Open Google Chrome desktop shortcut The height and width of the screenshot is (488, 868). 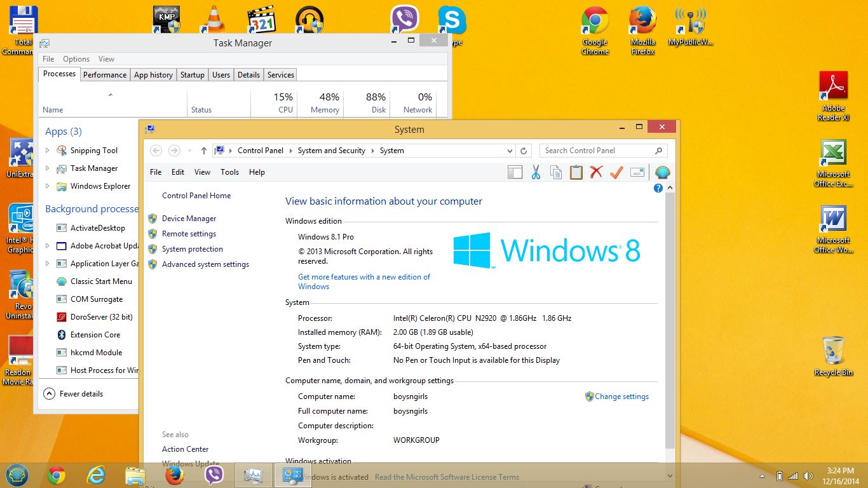click(595, 31)
